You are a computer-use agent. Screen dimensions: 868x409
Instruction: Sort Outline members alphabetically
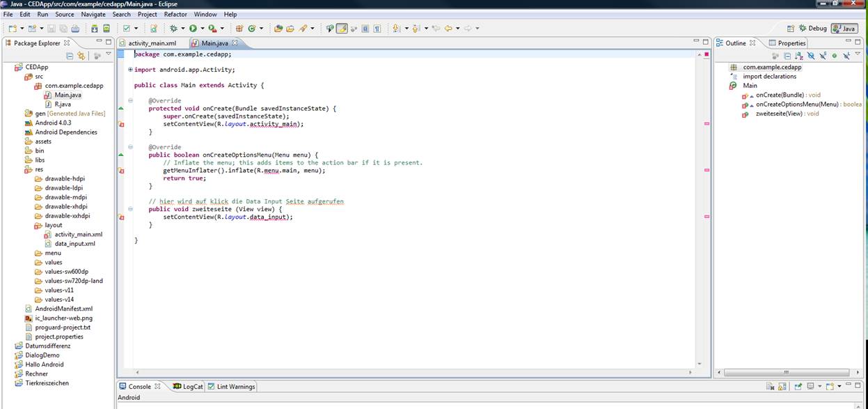(798, 56)
